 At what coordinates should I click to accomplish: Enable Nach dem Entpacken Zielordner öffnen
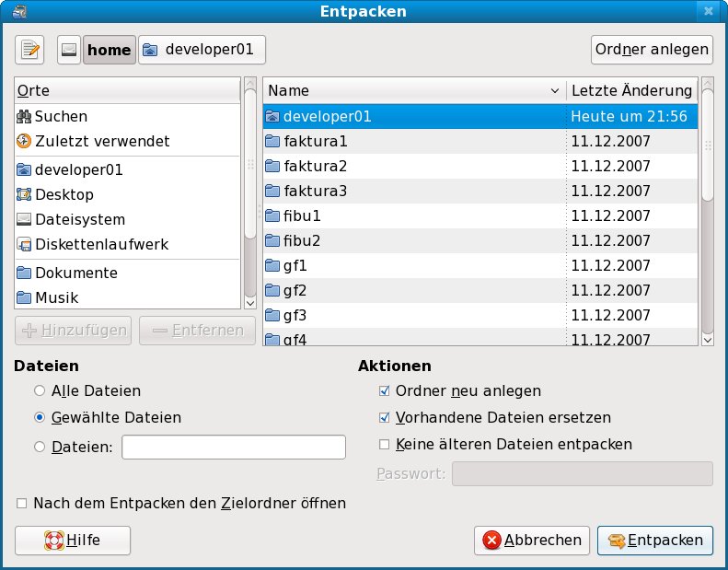point(21,504)
